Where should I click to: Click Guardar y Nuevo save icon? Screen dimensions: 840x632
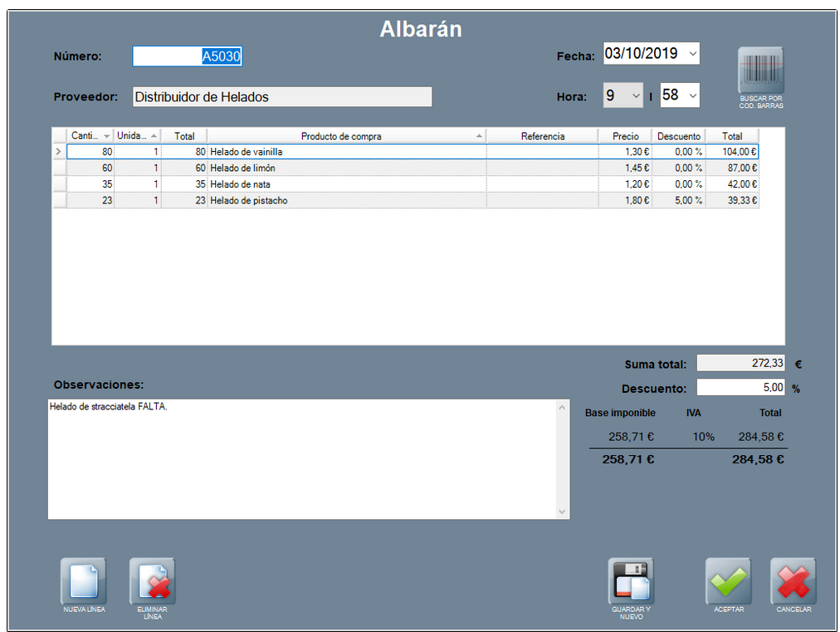click(x=631, y=581)
